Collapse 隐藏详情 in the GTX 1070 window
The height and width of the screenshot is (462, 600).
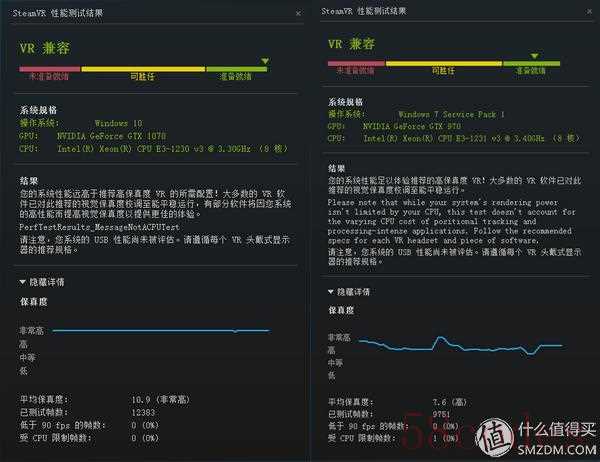click(42, 282)
